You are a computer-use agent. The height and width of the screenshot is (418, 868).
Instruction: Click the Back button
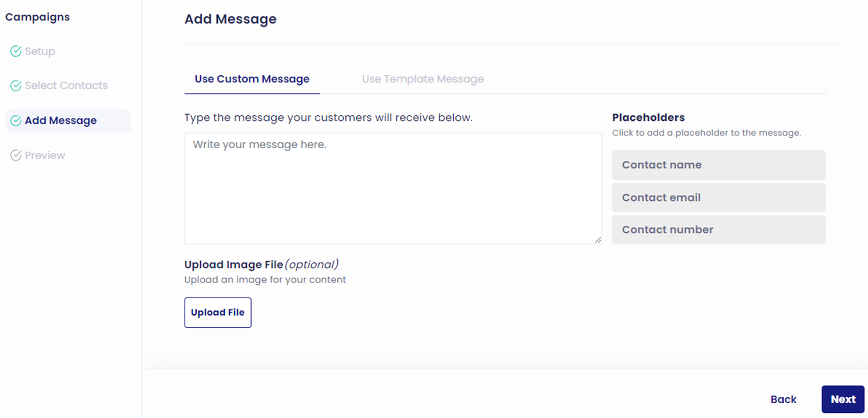coord(784,399)
